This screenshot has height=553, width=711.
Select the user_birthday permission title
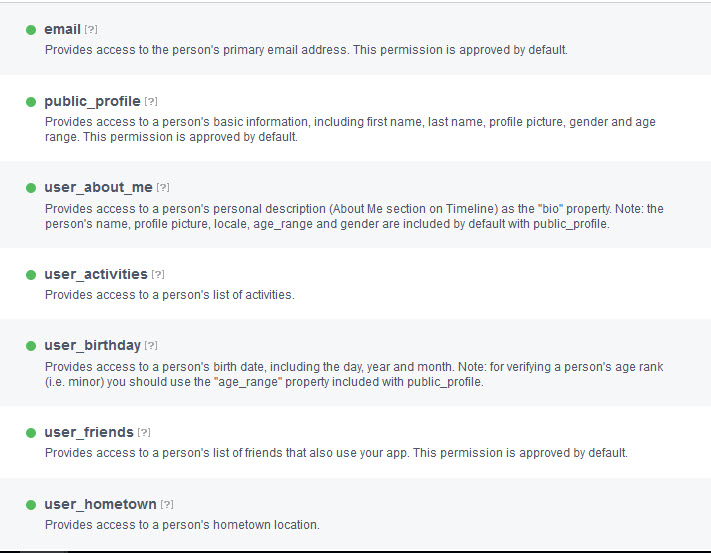(92, 345)
